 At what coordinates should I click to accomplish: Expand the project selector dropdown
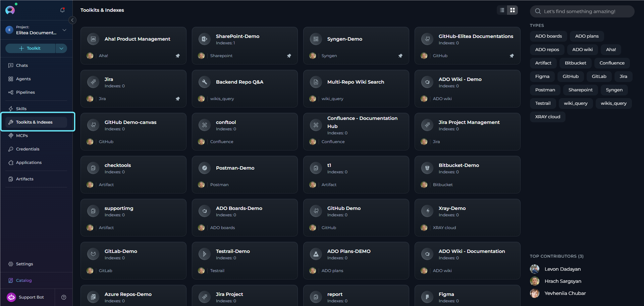click(x=64, y=30)
